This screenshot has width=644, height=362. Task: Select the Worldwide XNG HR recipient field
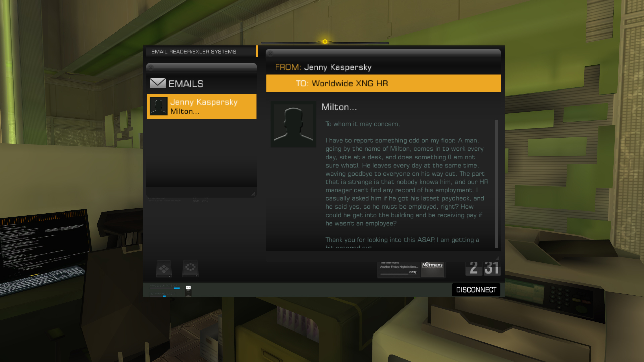tap(383, 83)
